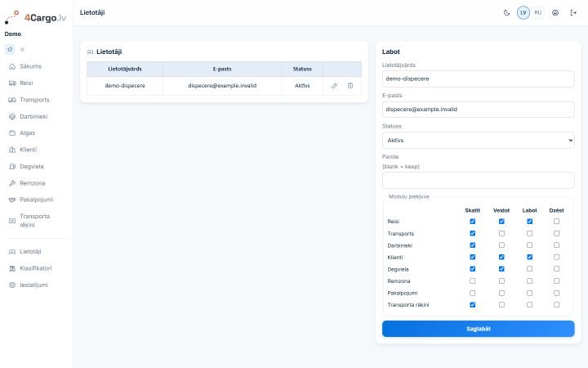Switch language to LV
This screenshot has width=588, height=368.
pos(523,13)
